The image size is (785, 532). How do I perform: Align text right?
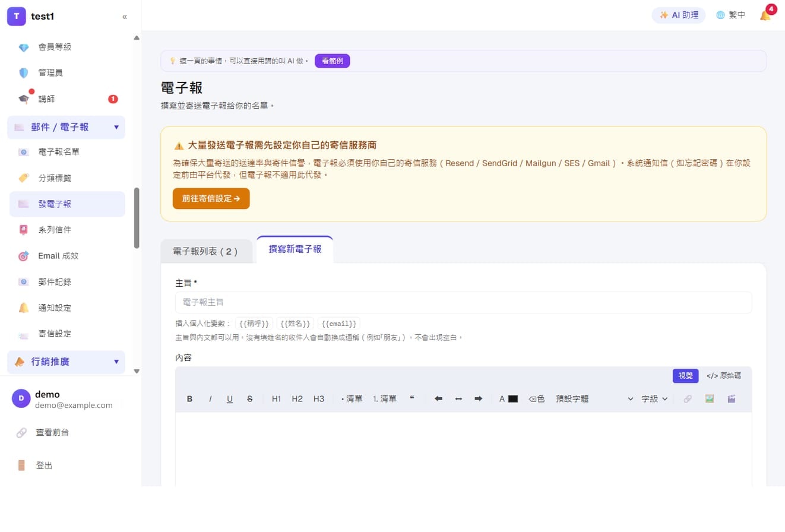click(478, 399)
